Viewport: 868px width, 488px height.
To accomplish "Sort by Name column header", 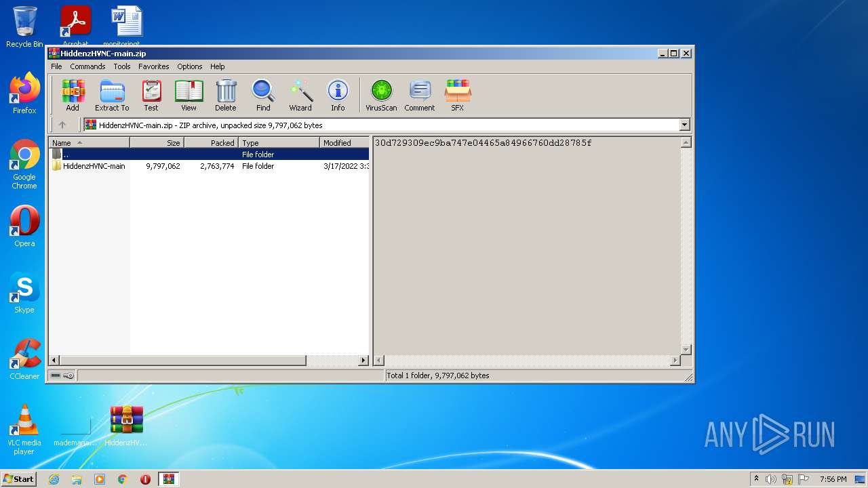I will [89, 142].
